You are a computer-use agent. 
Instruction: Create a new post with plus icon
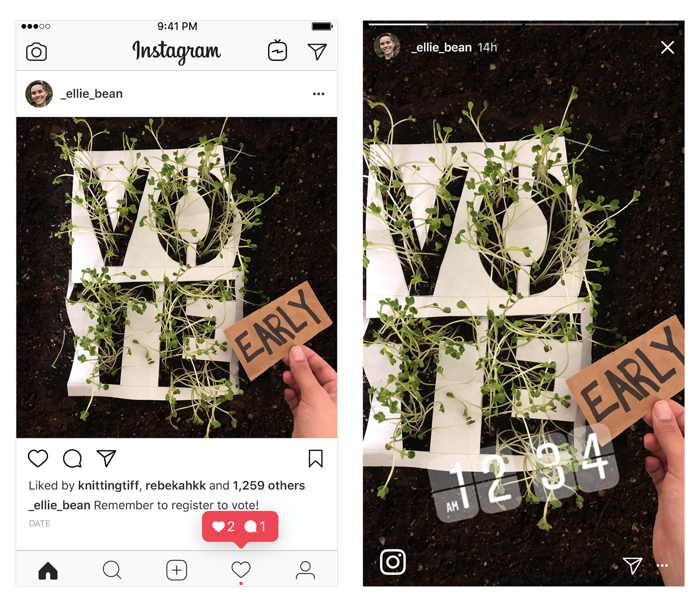point(177,570)
